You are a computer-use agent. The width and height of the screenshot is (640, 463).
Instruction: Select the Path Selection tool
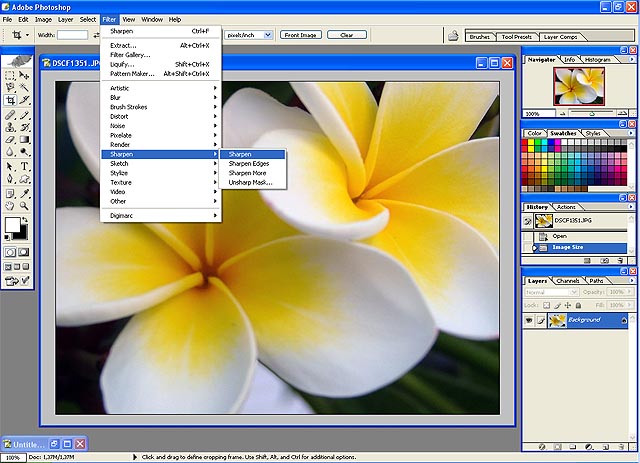point(10,167)
